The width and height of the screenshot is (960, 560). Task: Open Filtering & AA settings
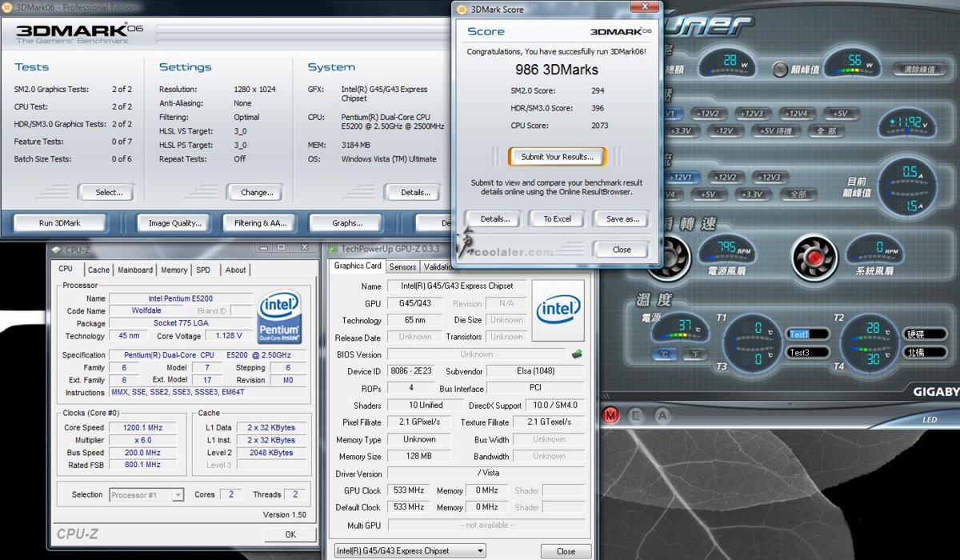[x=261, y=223]
